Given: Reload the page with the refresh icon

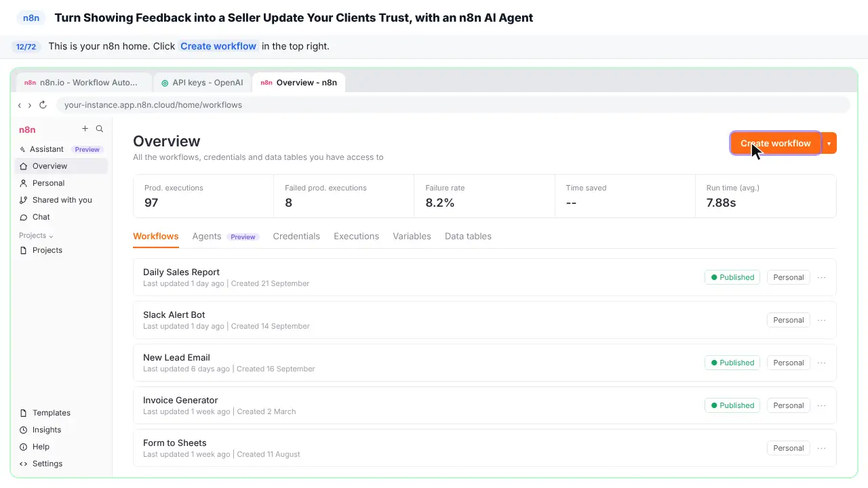Looking at the screenshot, I should pyautogui.click(x=43, y=105).
